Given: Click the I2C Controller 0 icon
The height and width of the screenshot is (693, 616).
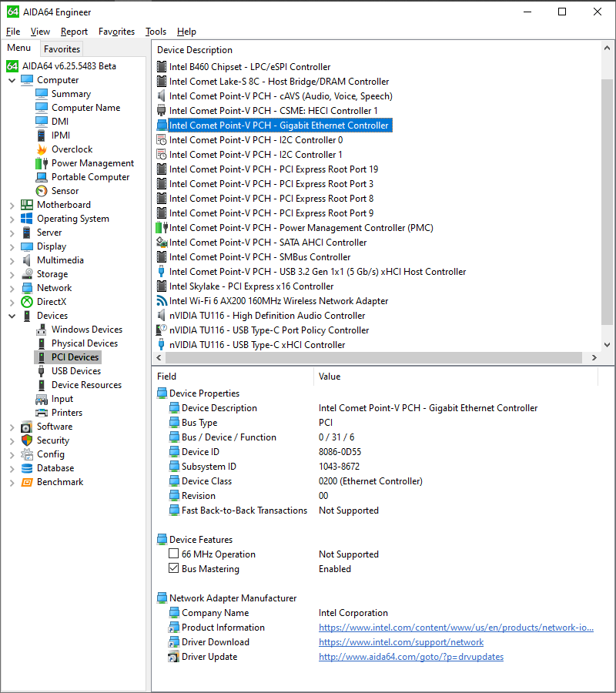Looking at the screenshot, I should click(162, 140).
